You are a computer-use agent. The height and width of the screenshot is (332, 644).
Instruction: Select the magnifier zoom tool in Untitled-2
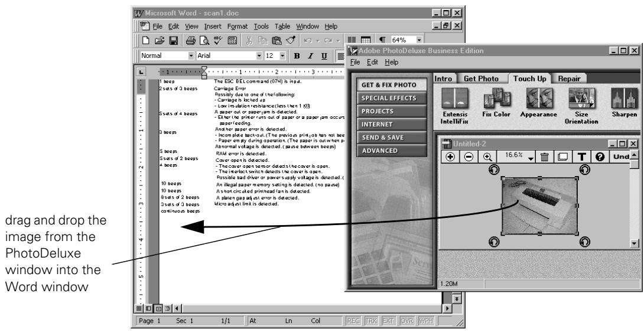coord(487,157)
